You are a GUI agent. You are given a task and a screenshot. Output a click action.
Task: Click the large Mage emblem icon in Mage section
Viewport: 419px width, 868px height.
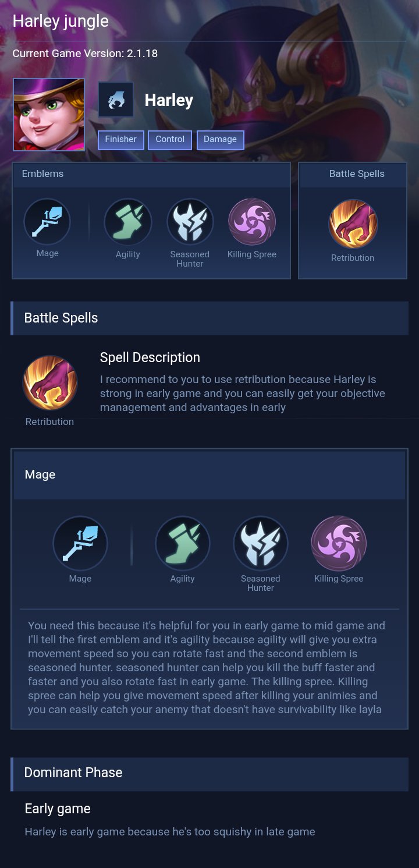coord(80,544)
